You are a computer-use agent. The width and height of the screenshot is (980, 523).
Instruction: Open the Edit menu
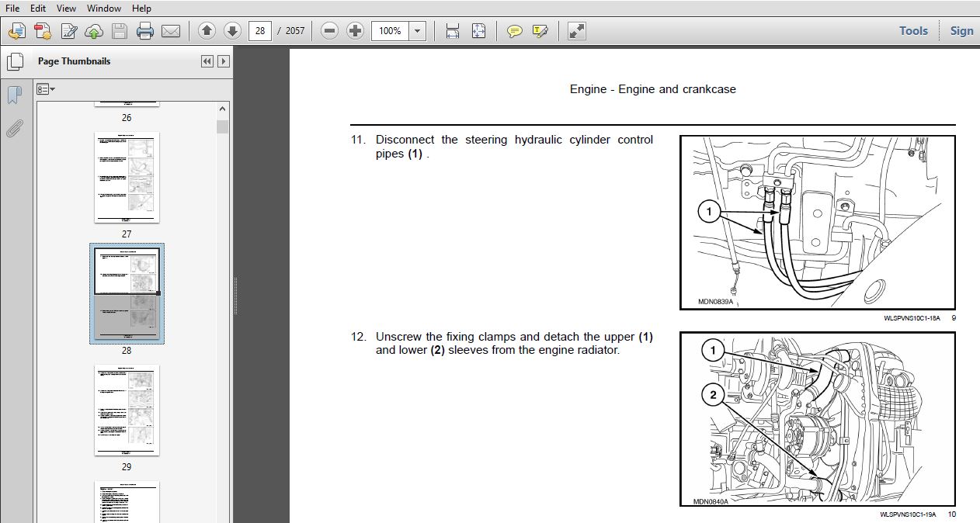tap(38, 8)
